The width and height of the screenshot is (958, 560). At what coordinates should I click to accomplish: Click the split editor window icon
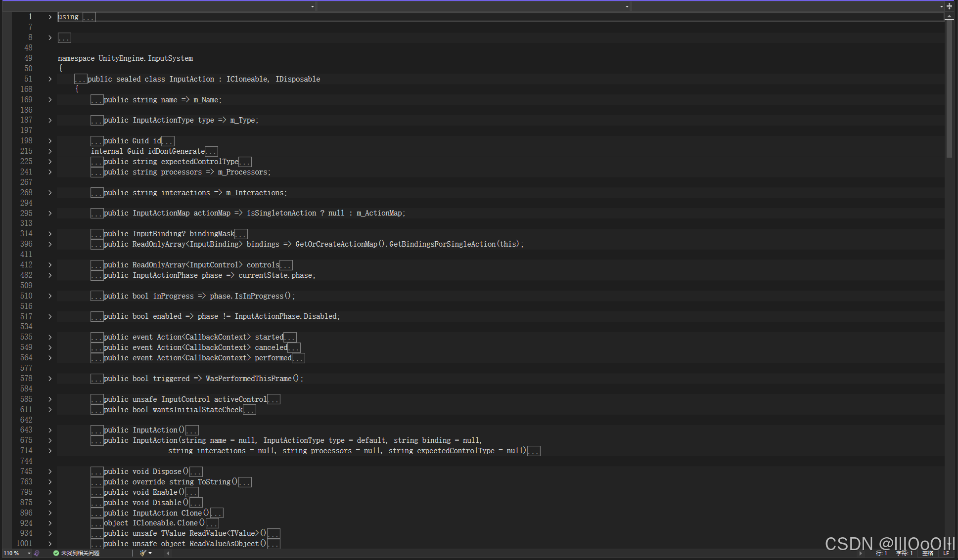949,6
